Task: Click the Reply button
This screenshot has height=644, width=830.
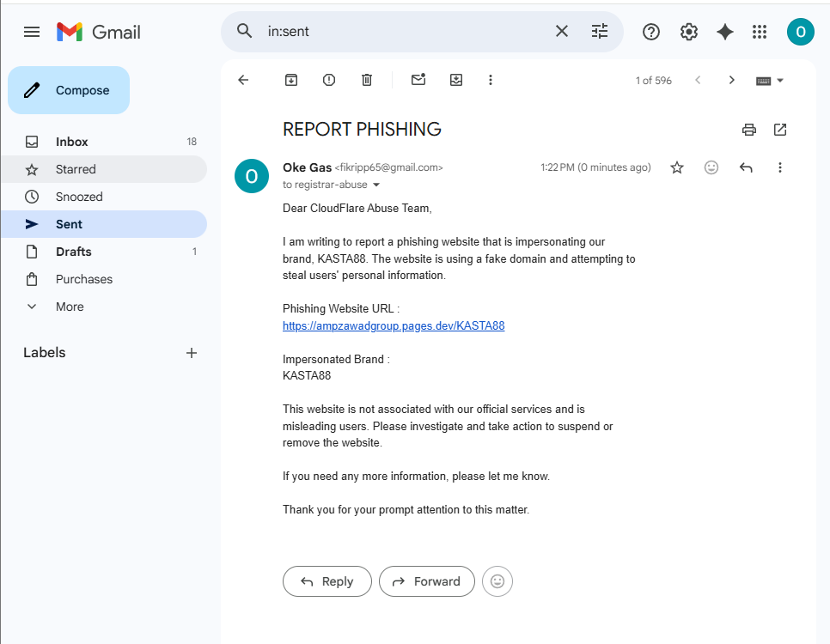Action: pos(327,581)
